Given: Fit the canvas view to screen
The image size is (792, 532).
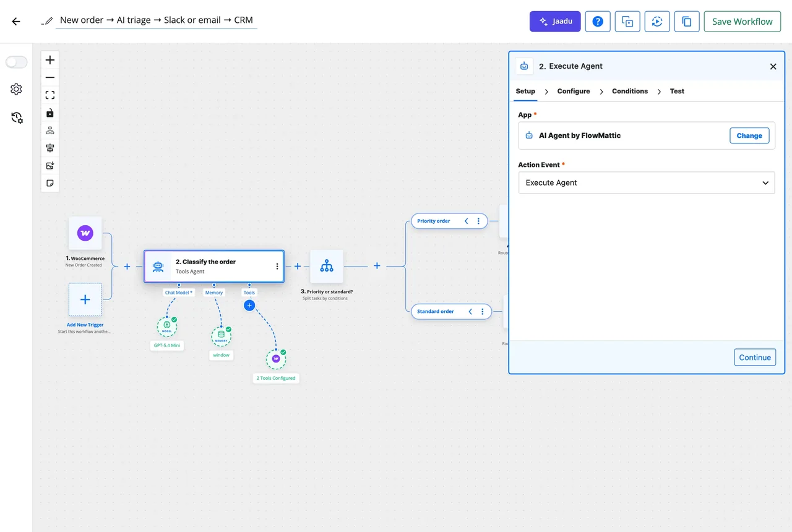Looking at the screenshot, I should [50, 95].
